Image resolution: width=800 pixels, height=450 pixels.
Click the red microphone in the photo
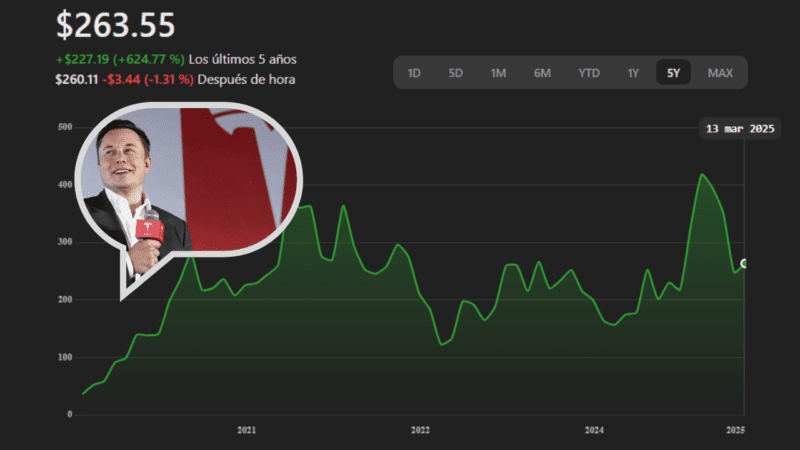pos(149,230)
